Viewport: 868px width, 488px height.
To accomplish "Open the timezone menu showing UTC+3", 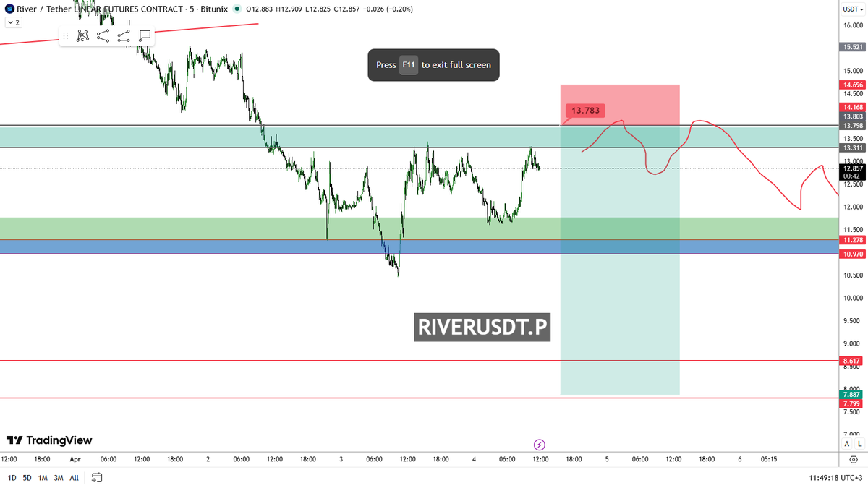I will pyautogui.click(x=837, y=478).
